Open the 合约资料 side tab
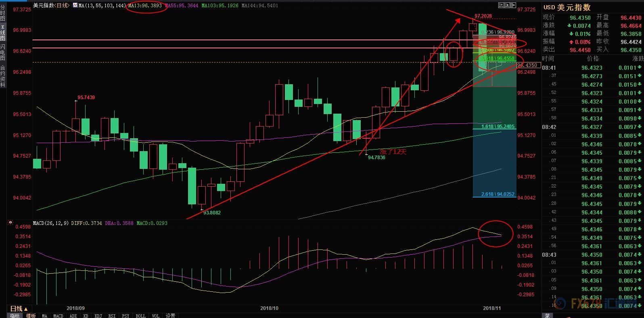This screenshot has height=318, width=644. point(3,76)
